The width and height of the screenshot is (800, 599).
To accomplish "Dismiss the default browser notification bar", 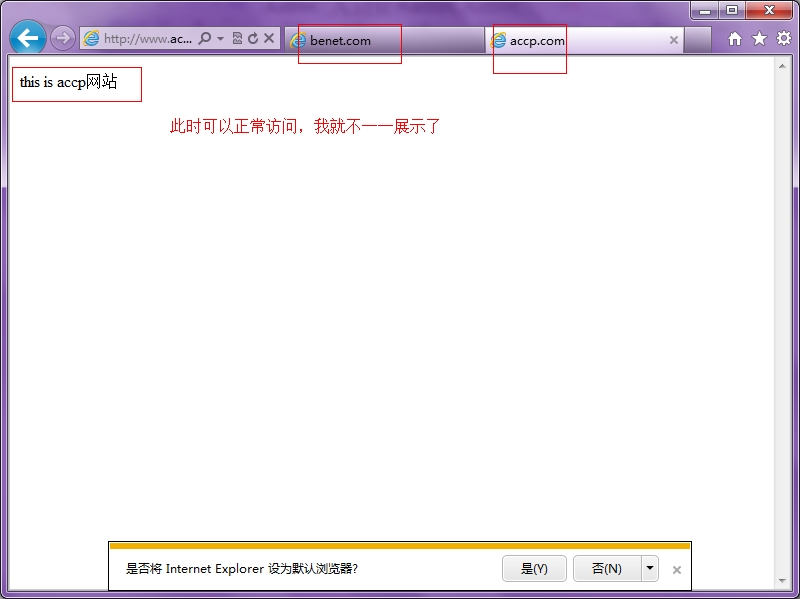I will point(677,570).
